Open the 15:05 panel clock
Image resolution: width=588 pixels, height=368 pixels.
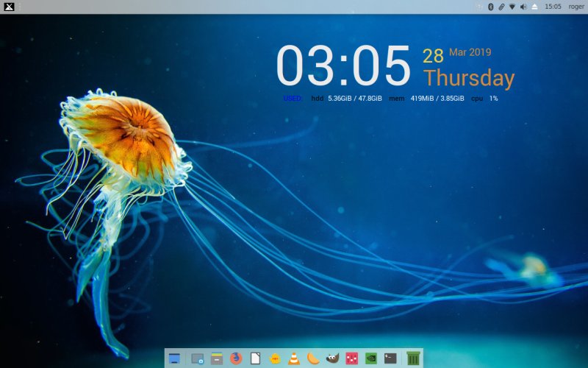553,7
